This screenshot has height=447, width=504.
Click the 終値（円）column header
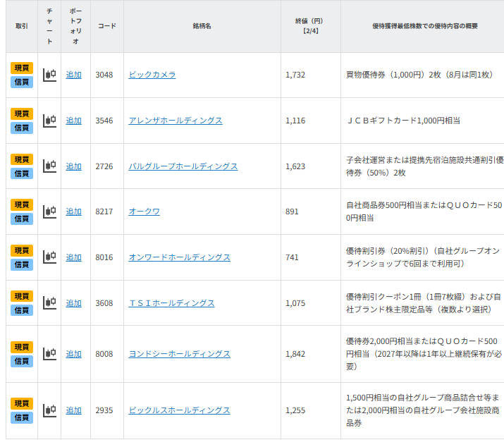pyautogui.click(x=311, y=26)
